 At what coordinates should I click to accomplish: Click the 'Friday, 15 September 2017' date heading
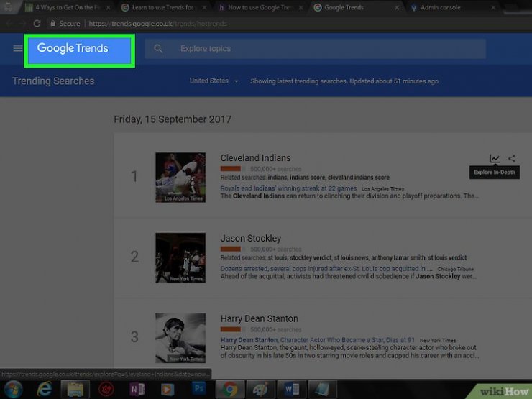coord(173,119)
